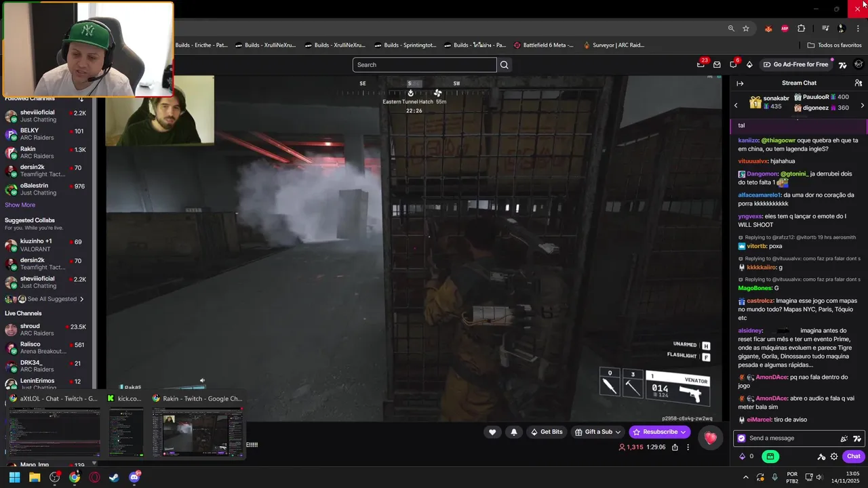This screenshot has width=868, height=488.
Task: Open Ralisco Arena Breakout channel
Action: (46, 348)
